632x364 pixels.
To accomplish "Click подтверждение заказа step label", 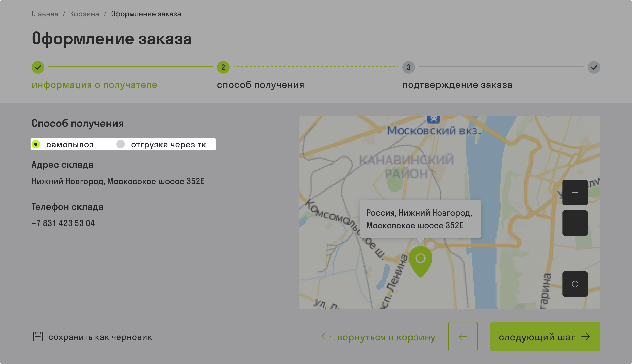I will point(457,85).
